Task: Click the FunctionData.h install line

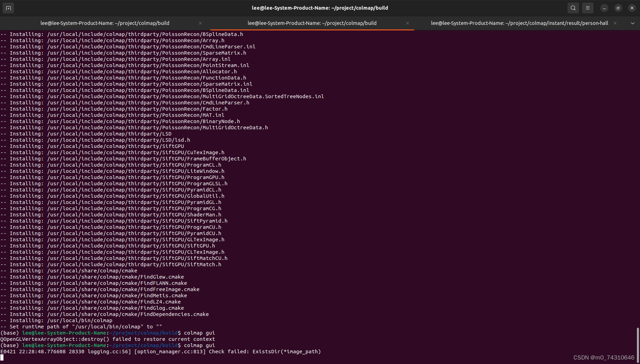Action: [123, 78]
